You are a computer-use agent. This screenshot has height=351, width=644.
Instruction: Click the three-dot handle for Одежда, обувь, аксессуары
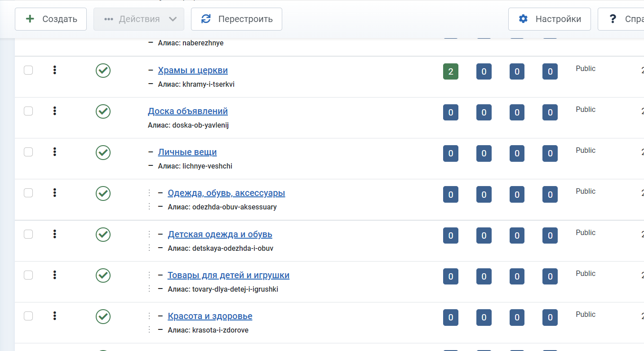point(54,193)
